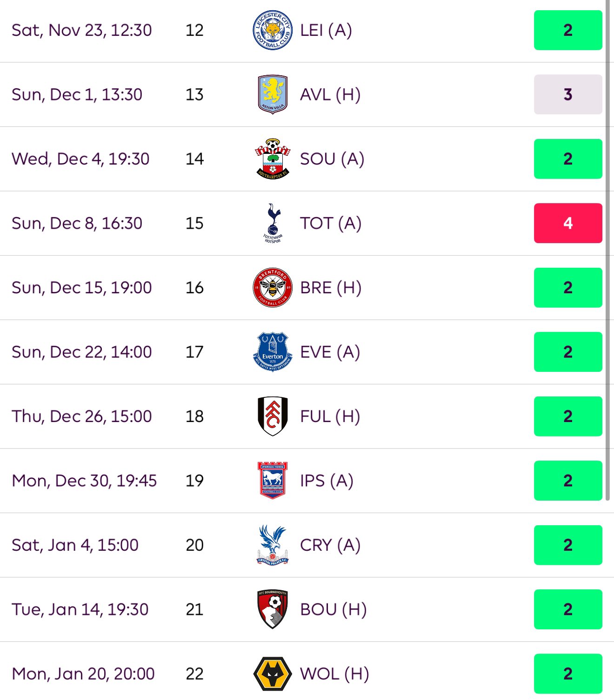Click the Bournemouth club crest
Image resolution: width=614 pixels, height=700 pixels.
pyautogui.click(x=273, y=609)
